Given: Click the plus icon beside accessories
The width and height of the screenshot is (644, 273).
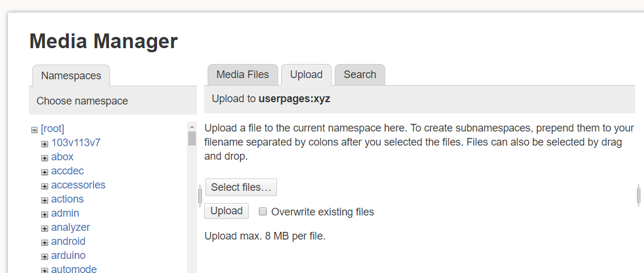Looking at the screenshot, I should (45, 186).
